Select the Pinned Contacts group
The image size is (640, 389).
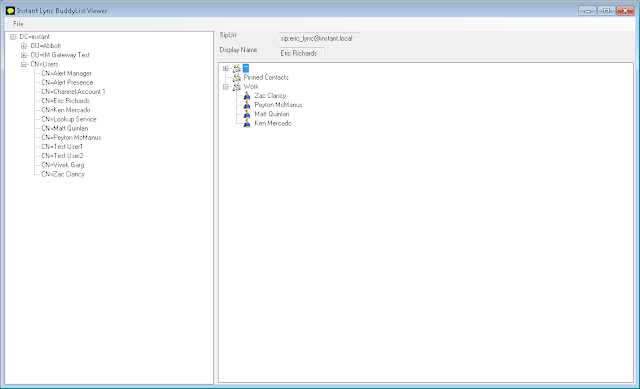pyautogui.click(x=266, y=78)
